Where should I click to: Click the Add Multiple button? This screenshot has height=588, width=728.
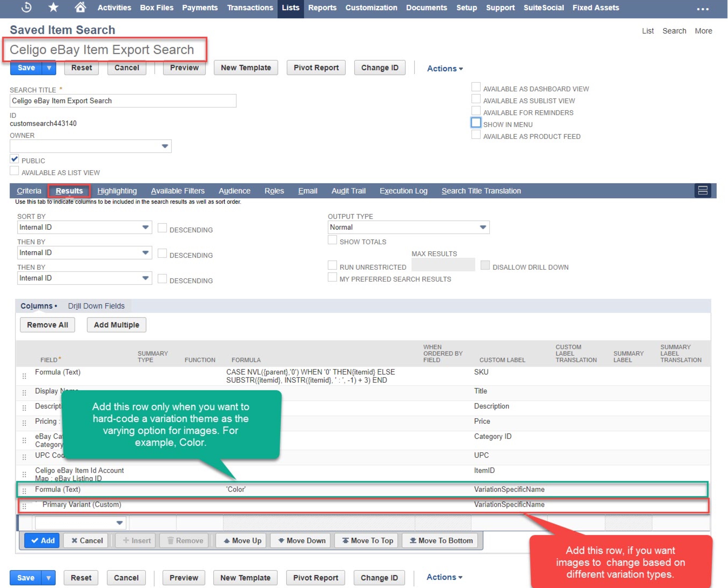[116, 325]
